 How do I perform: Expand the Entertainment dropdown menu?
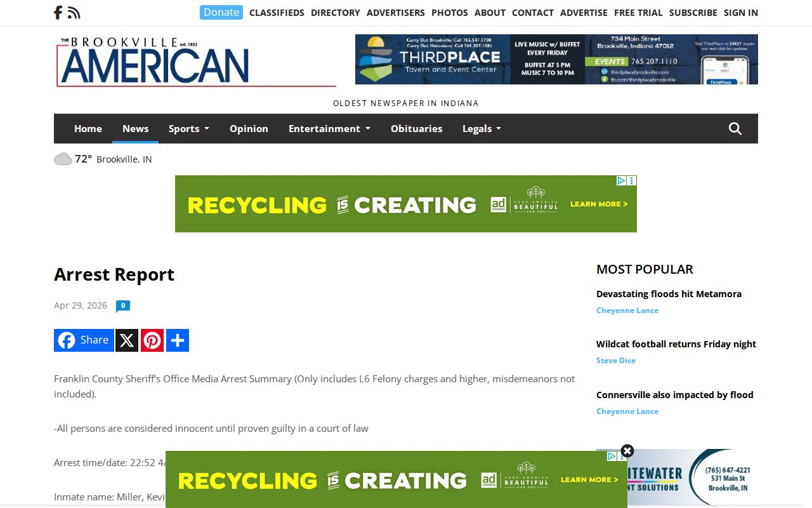pyautogui.click(x=329, y=129)
